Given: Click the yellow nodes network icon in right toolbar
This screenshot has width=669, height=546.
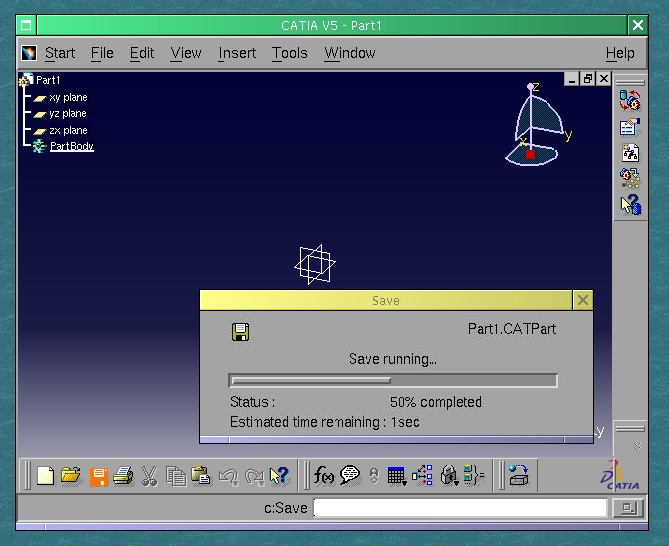Looking at the screenshot, I should [630, 178].
